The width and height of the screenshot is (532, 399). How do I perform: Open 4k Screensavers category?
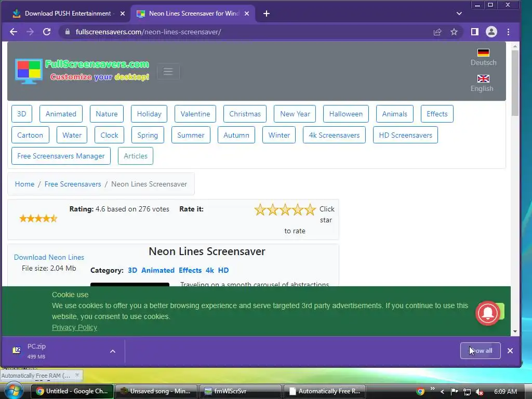[334, 135]
